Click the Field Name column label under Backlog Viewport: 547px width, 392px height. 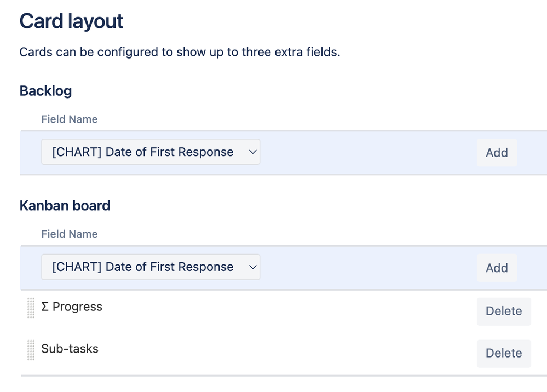[70, 119]
